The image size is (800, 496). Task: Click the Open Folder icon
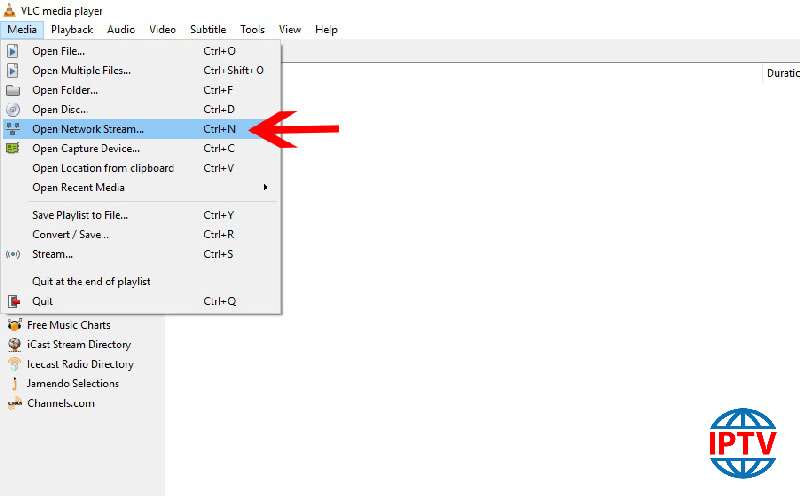coord(13,90)
